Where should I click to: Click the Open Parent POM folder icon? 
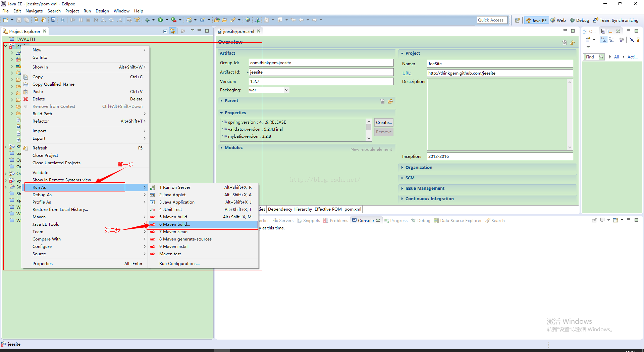click(x=390, y=101)
